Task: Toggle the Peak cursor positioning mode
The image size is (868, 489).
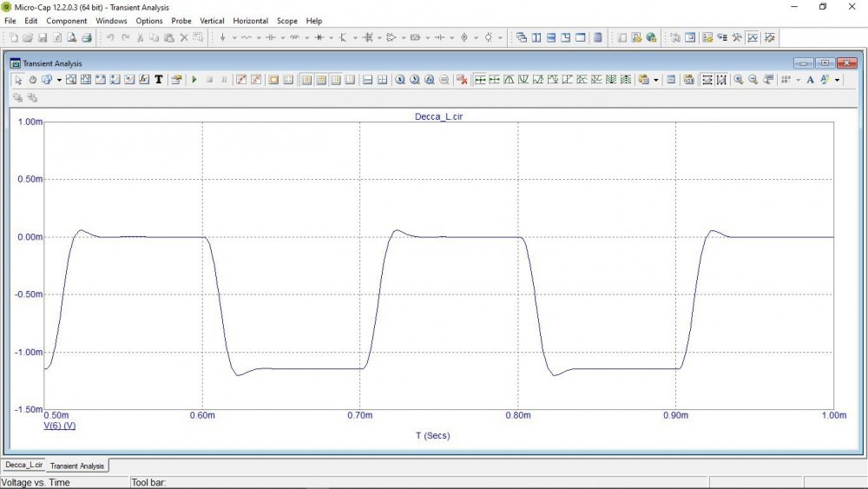Action: point(509,80)
